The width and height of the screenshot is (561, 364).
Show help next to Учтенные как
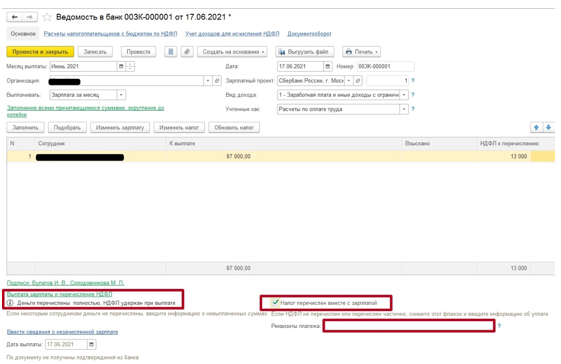tap(413, 109)
